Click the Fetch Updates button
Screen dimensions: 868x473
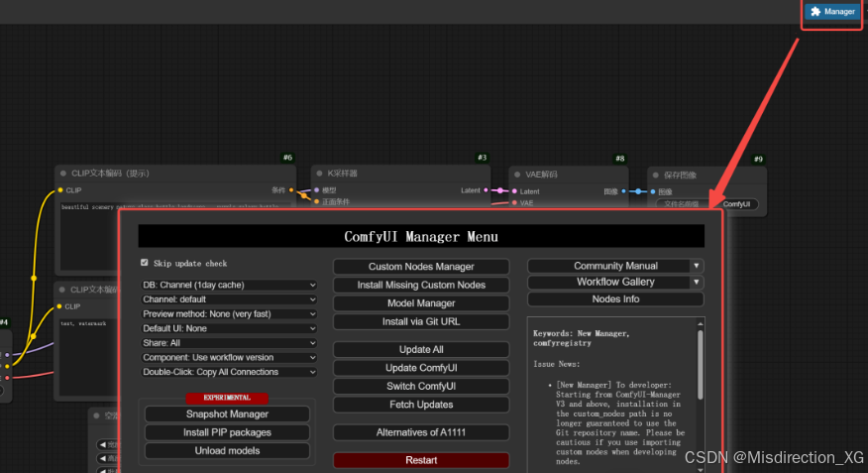click(421, 405)
